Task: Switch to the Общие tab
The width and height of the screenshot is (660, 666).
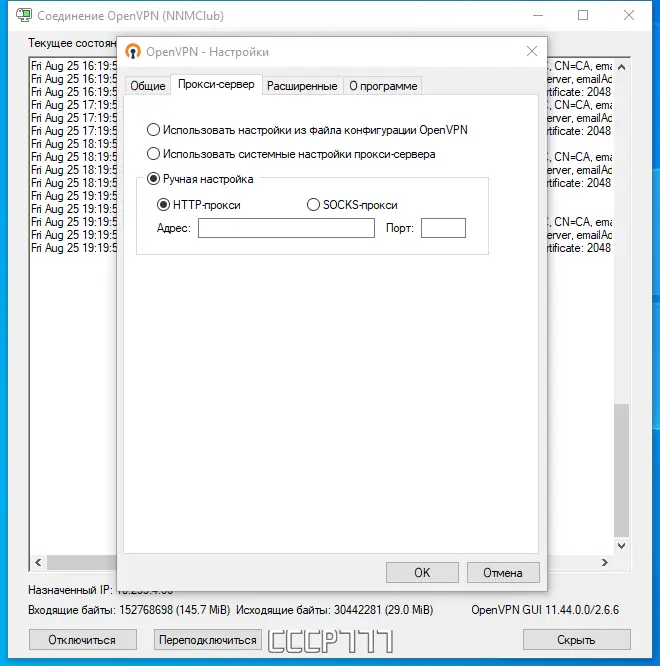Action: click(x=147, y=86)
